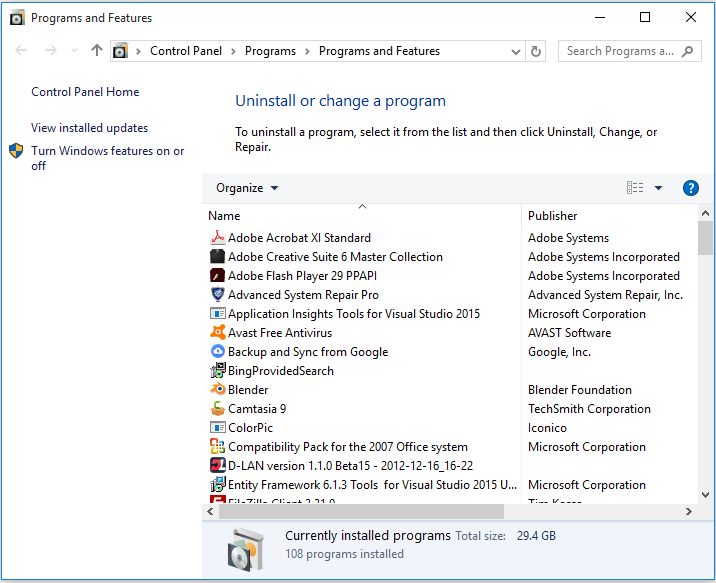This screenshot has width=716, height=583.
Task: Click the change view list icon
Action: [635, 188]
